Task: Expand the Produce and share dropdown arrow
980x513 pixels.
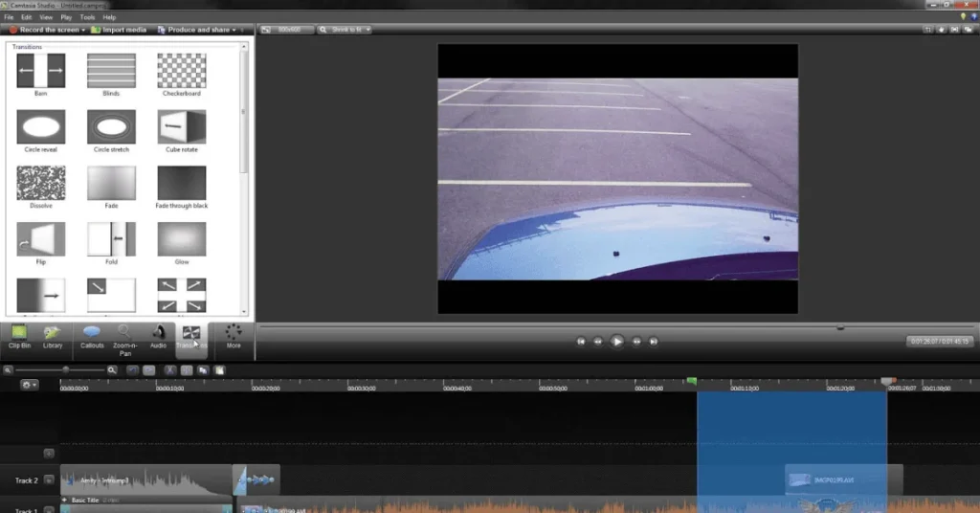Action: point(234,30)
